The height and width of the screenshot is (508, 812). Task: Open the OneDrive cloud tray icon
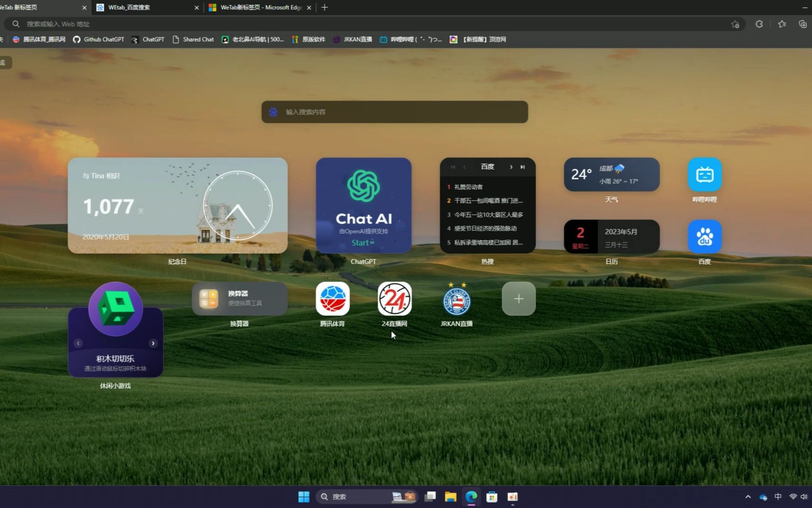click(763, 497)
